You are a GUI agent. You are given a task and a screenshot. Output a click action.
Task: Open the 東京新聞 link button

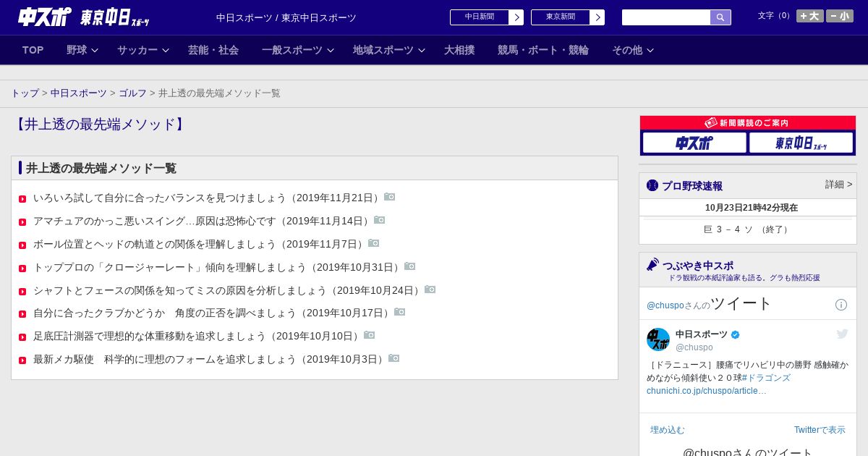point(568,17)
